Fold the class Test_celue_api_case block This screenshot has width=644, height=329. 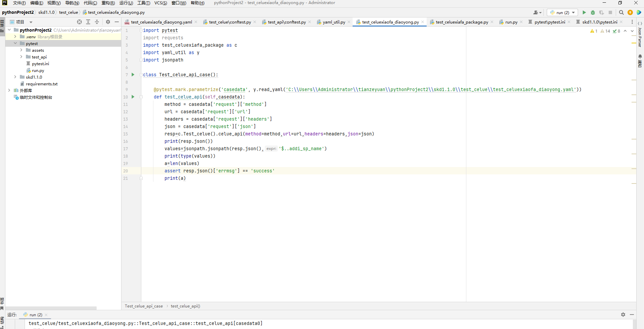tap(141, 75)
